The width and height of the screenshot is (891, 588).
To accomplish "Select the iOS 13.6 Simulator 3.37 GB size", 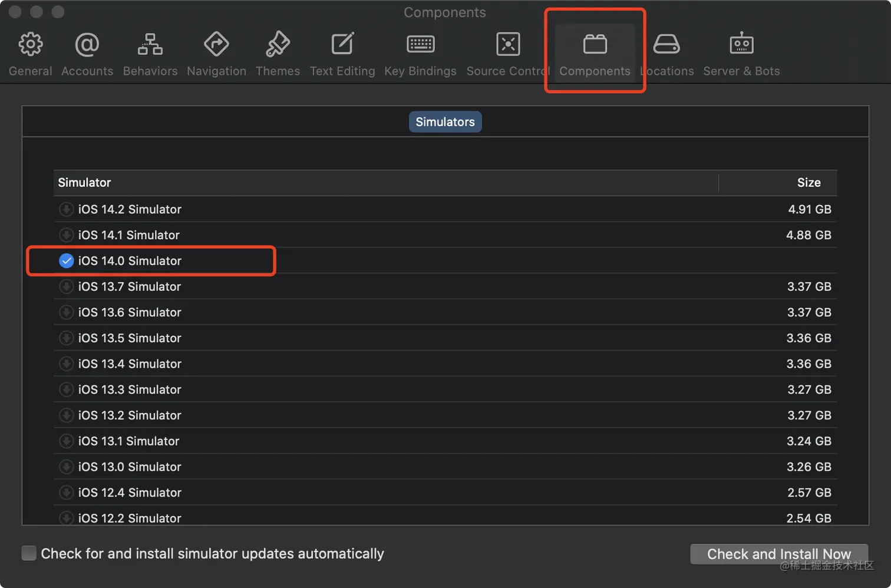I will click(x=809, y=312).
